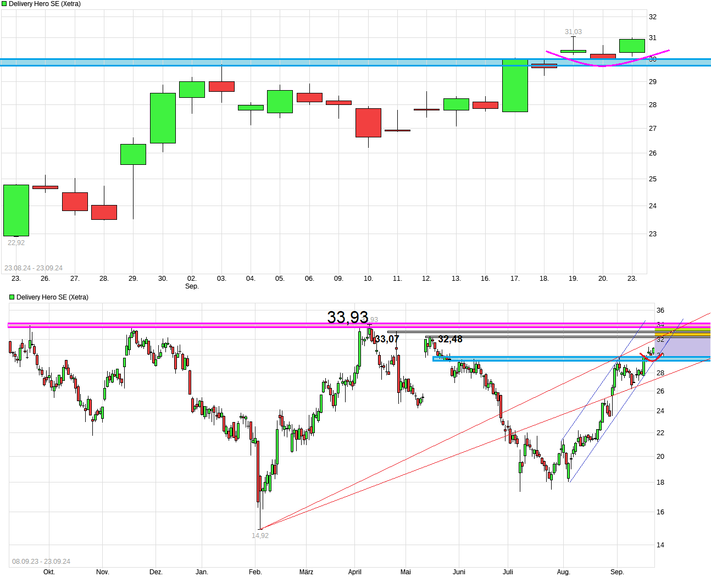This screenshot has width=711, height=588.
Task: Click the date range '23.08.24 - 23.09.24'
Action: (x=35, y=267)
